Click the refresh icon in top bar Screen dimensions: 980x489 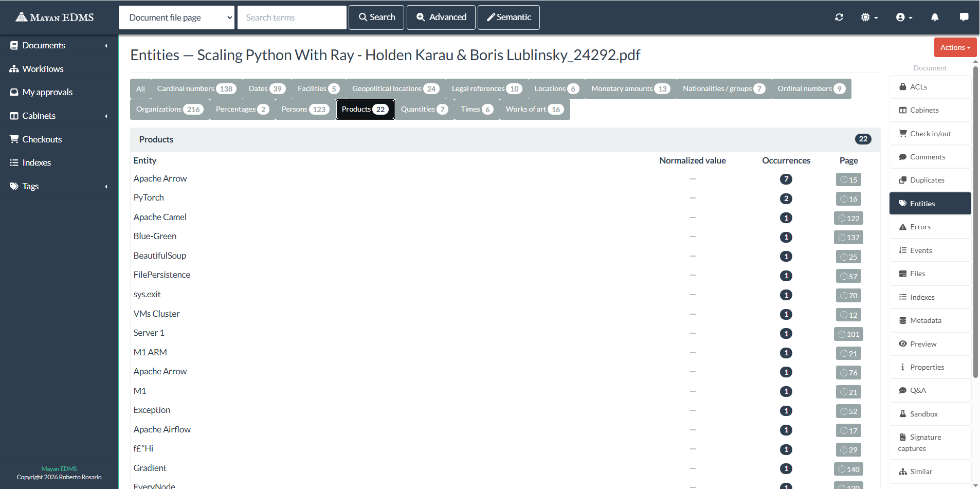(839, 17)
